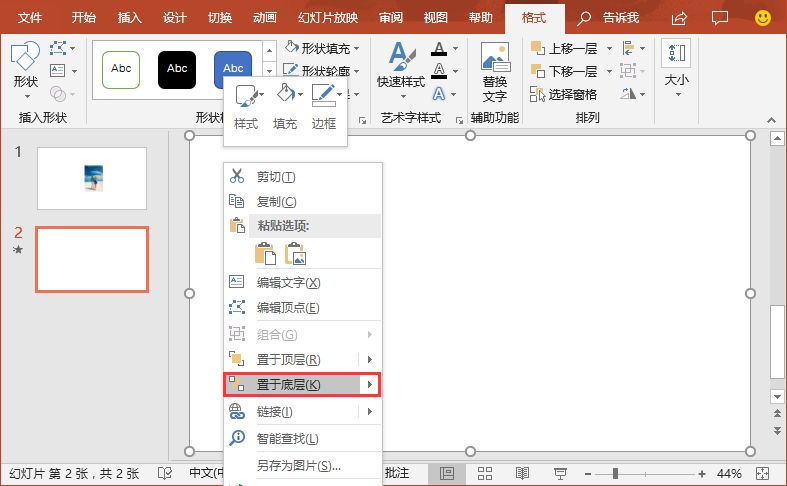Screen dimensions: 787x486
Task: Open 选择窗格 selection pane
Action: click(564, 94)
